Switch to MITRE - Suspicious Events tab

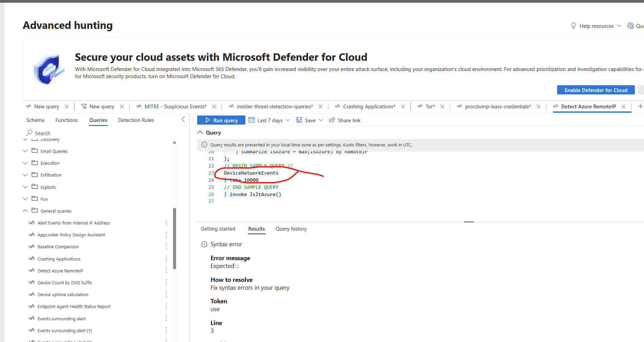(175, 107)
